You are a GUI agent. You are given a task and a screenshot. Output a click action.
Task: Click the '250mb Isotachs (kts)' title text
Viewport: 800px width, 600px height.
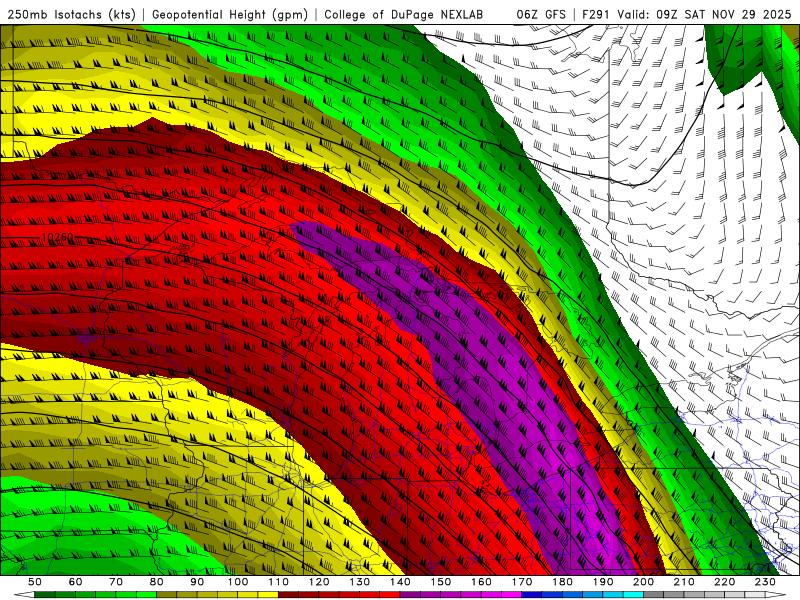(x=71, y=14)
